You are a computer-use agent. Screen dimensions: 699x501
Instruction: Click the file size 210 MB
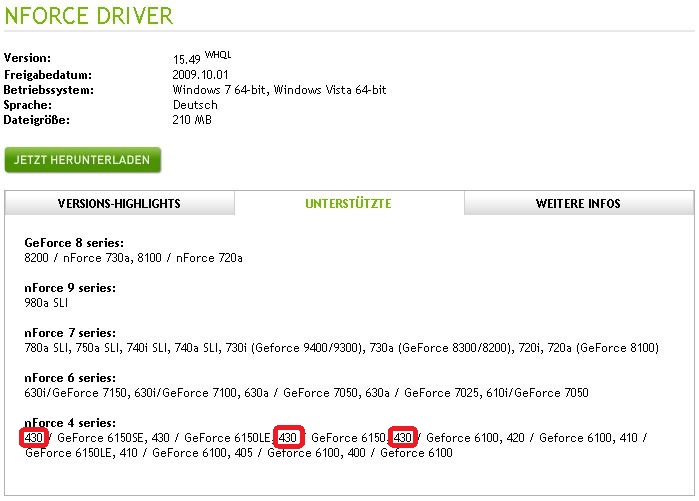click(x=192, y=119)
